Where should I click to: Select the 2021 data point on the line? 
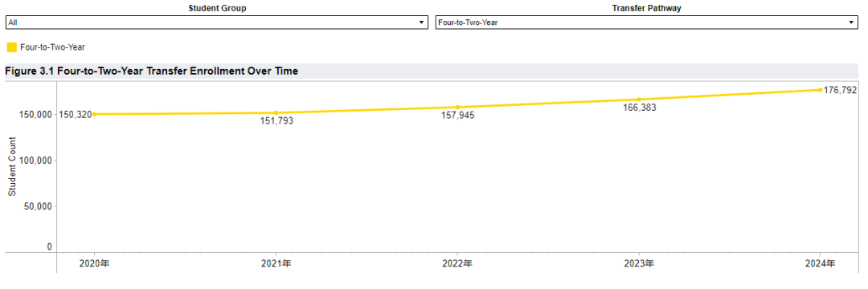[x=276, y=112]
